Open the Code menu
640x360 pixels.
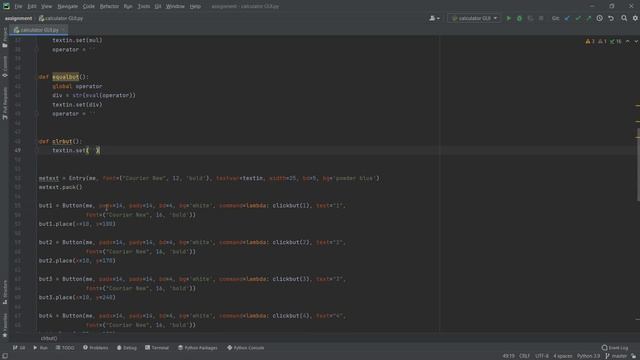(89, 7)
